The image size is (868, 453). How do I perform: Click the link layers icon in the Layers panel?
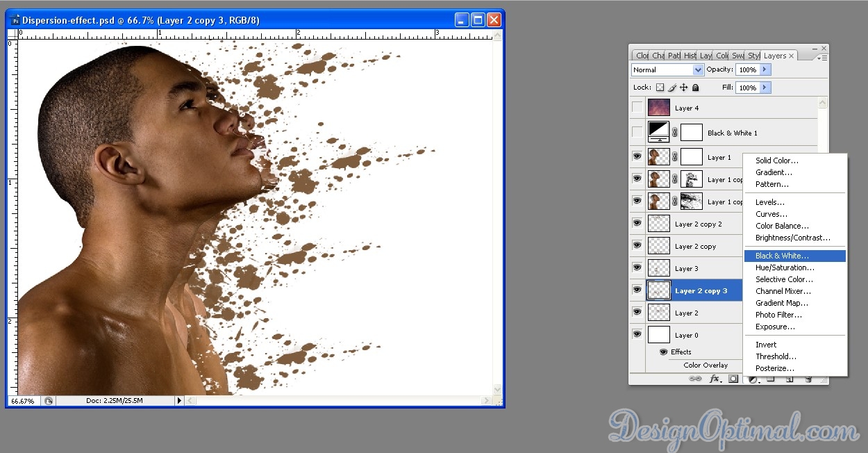point(694,379)
